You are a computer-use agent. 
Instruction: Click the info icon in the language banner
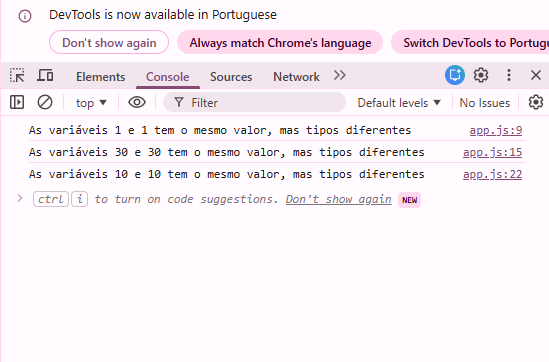[25, 16]
